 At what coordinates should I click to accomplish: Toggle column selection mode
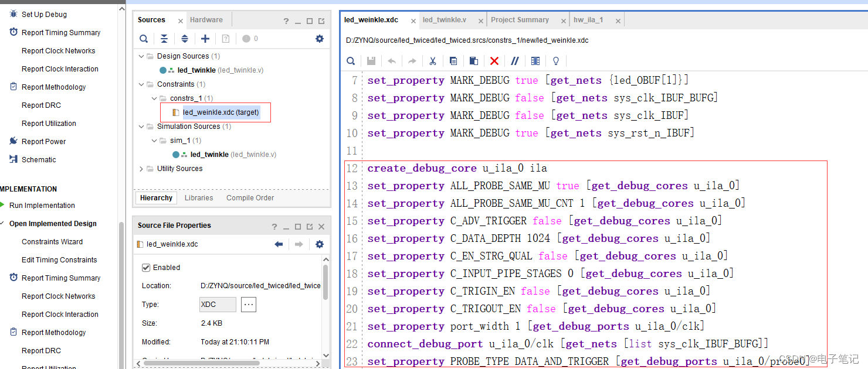click(535, 61)
